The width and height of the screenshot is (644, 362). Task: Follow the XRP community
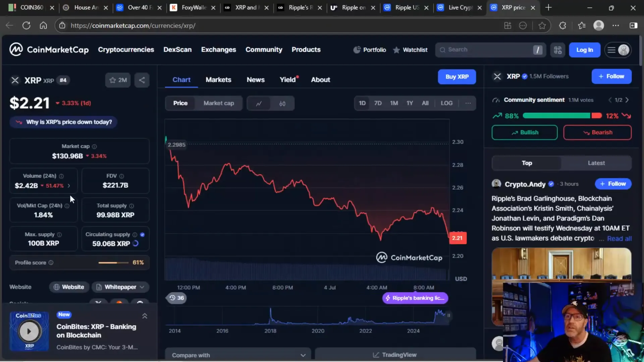611,76
